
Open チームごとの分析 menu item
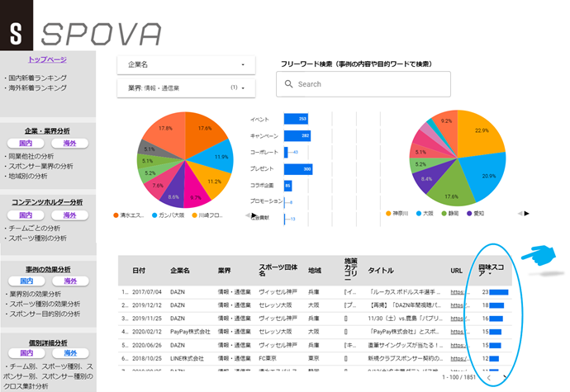[34, 228]
